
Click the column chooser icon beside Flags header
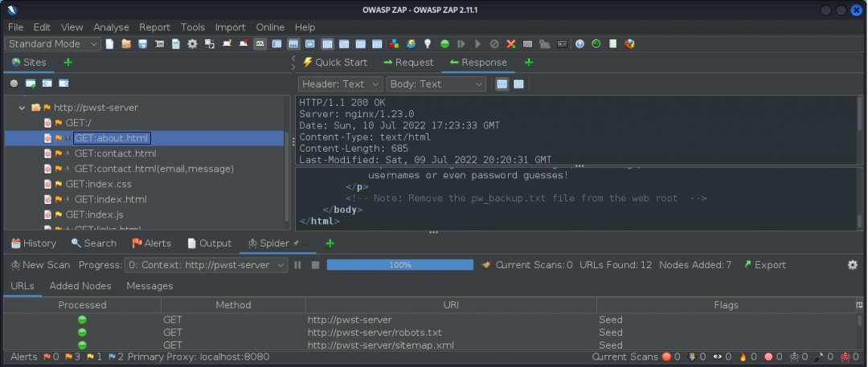tap(859, 305)
